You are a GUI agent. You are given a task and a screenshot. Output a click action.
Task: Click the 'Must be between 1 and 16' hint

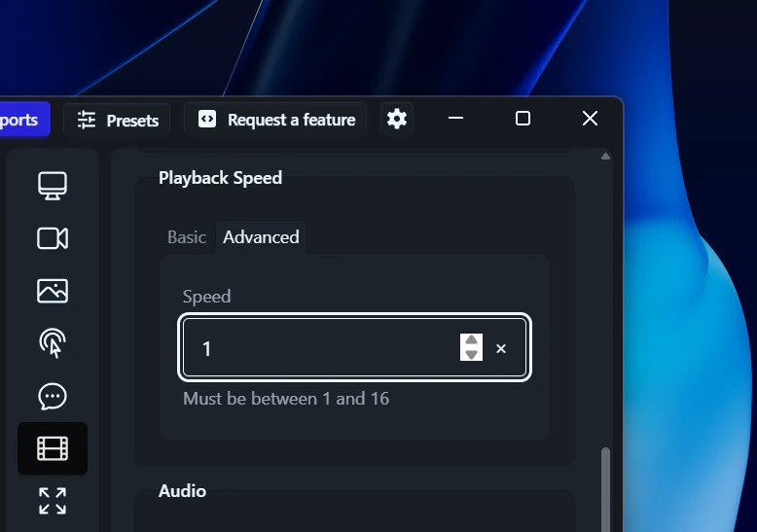coord(286,399)
